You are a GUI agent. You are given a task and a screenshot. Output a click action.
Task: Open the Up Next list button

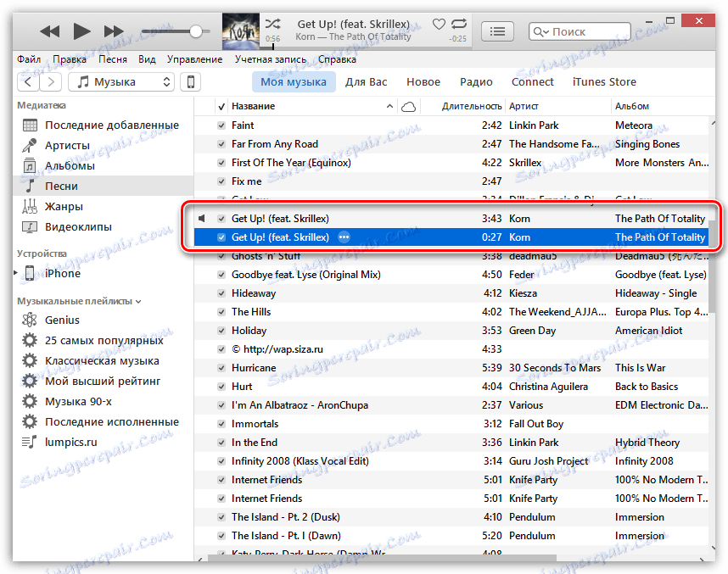497,31
